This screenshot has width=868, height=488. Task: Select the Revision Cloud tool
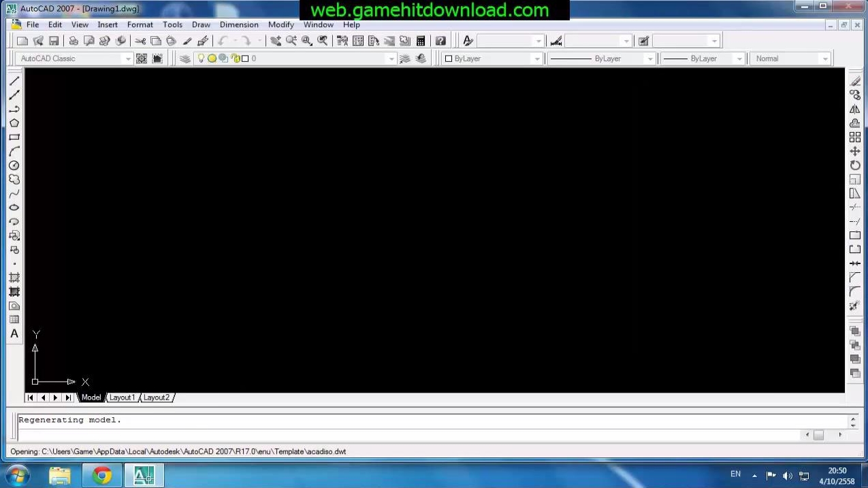[x=14, y=179]
